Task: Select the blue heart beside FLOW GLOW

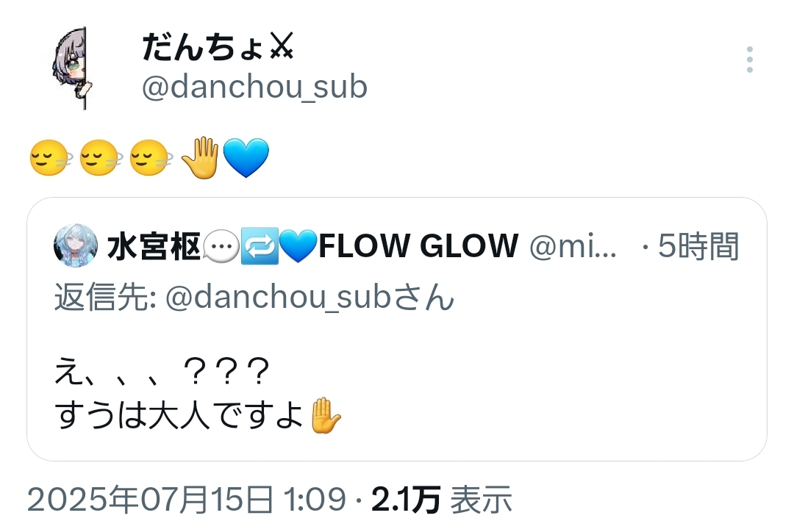Action: coord(298,246)
